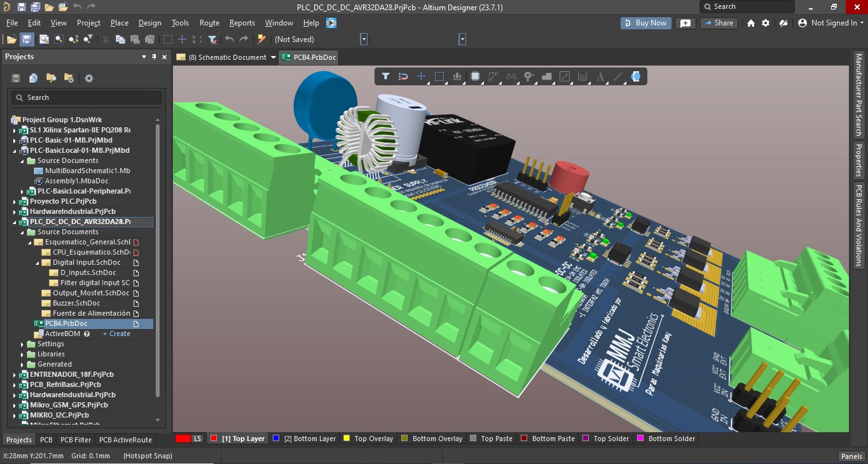Pin the Projects panel
The image size is (868, 464).
pos(154,57)
